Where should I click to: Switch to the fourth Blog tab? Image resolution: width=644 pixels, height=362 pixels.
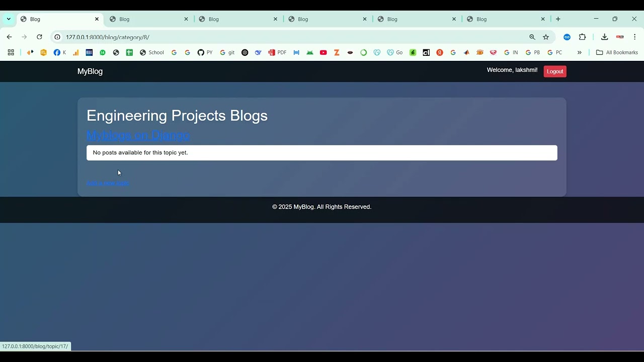point(328,19)
